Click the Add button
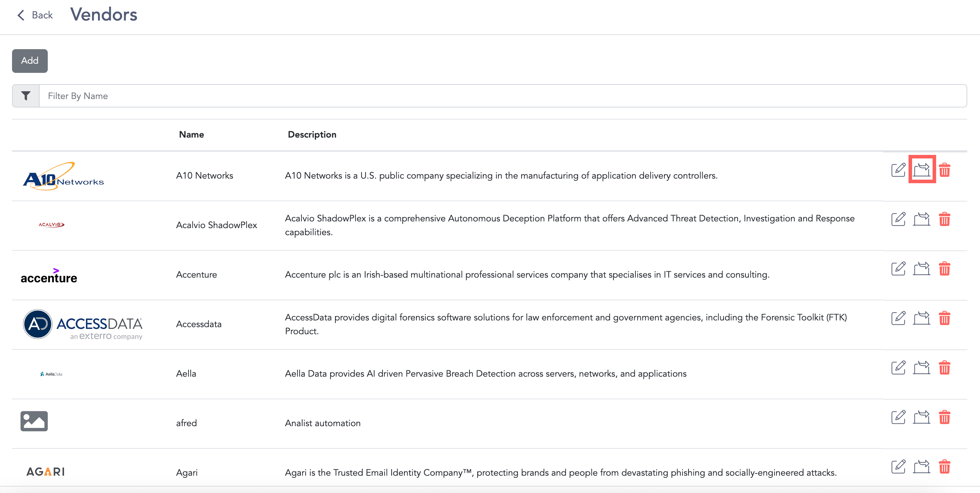Image resolution: width=980 pixels, height=493 pixels. pyautogui.click(x=30, y=60)
